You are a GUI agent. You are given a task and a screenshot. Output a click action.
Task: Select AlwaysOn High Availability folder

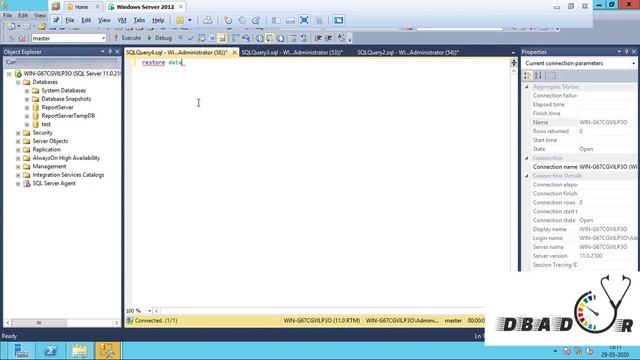pyautogui.click(x=66, y=158)
